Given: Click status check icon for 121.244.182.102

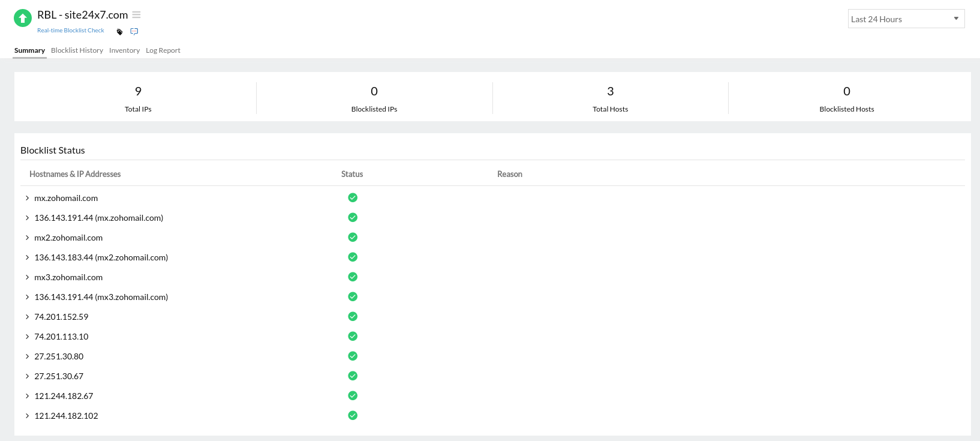Looking at the screenshot, I should tap(353, 416).
